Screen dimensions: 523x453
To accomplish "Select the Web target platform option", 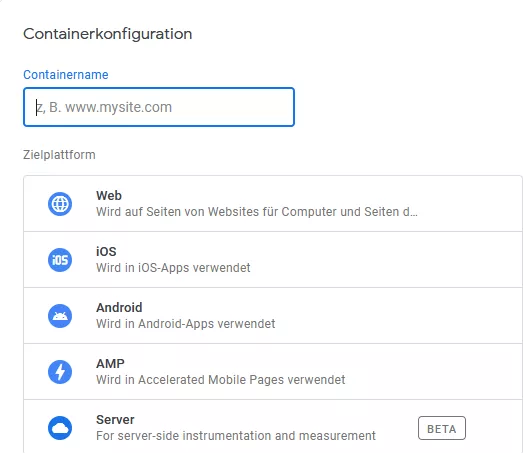I will 273,203.
